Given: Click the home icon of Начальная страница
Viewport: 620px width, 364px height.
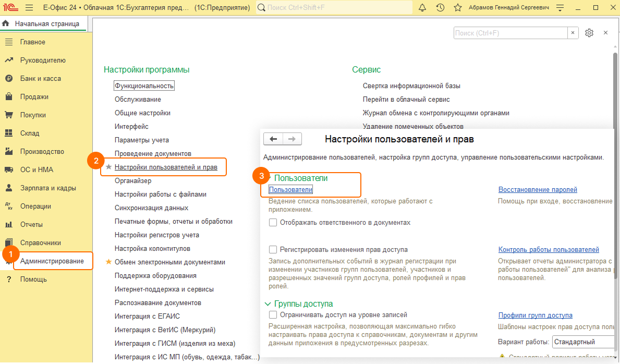Looking at the screenshot, I should (6, 24).
